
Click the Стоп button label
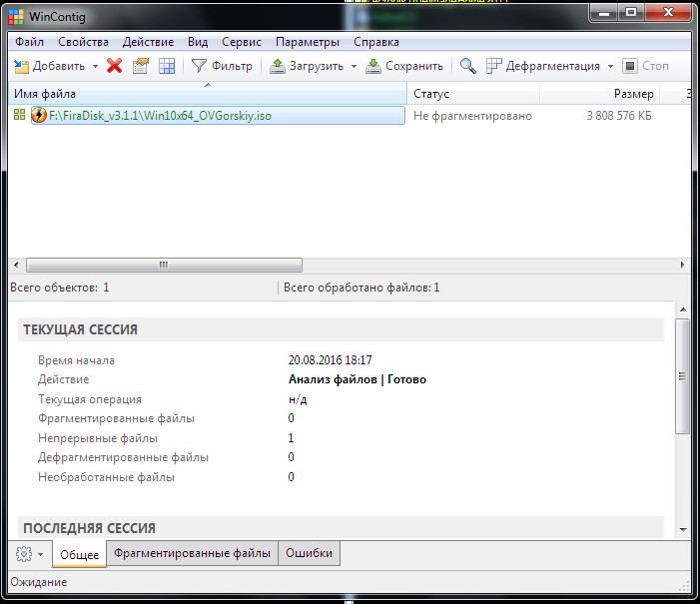point(655,66)
